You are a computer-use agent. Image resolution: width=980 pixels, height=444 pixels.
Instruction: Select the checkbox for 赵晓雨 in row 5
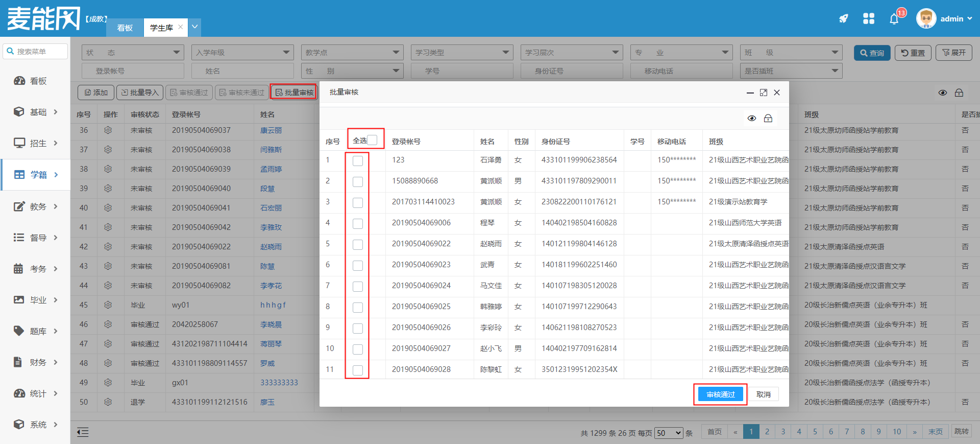[358, 245]
